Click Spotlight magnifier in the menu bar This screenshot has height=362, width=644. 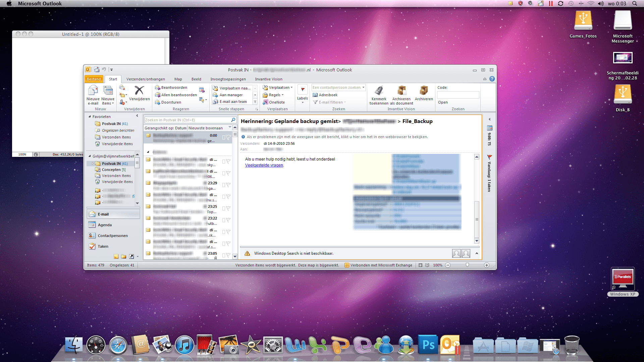(x=635, y=3)
